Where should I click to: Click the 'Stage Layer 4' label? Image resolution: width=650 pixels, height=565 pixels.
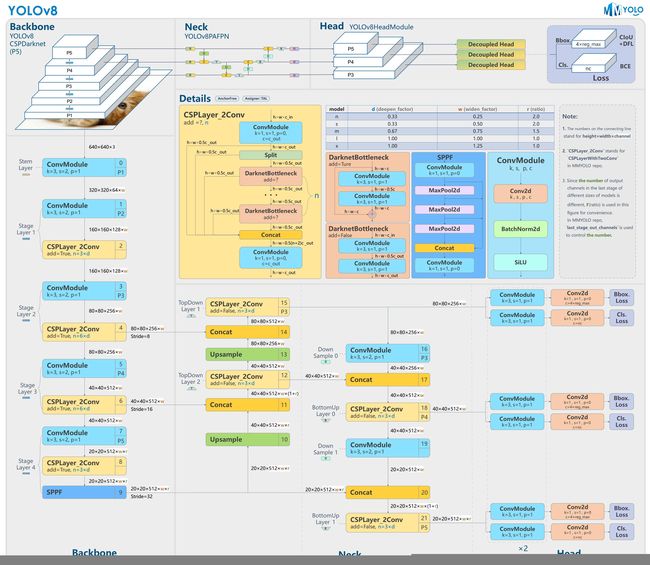tap(26, 464)
